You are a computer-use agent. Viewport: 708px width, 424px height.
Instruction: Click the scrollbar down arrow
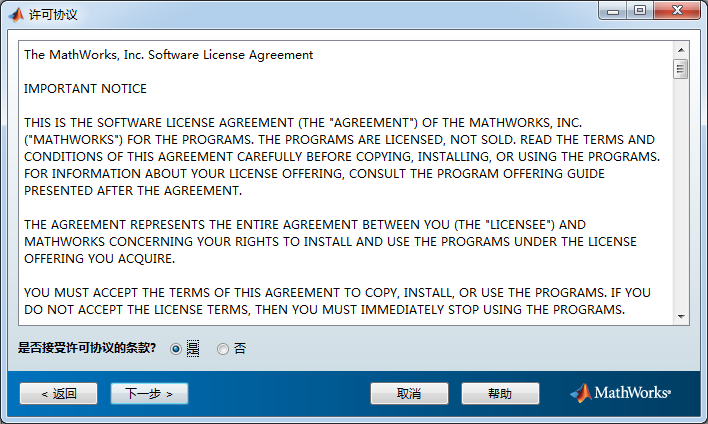coord(681,315)
